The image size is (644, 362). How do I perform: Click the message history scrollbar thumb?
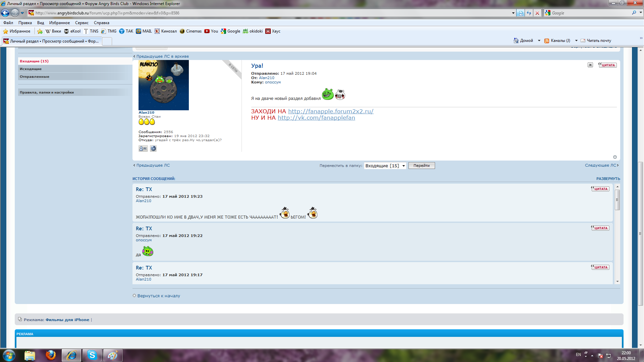pos(617,200)
